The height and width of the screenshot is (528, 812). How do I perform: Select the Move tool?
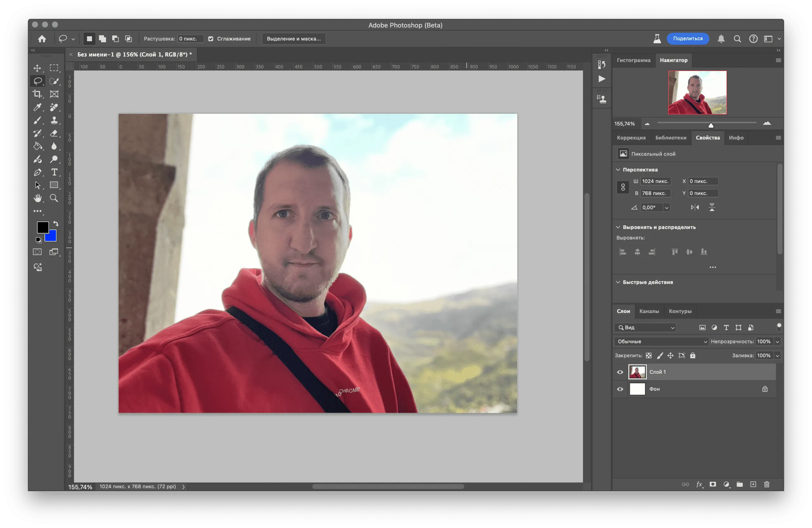click(x=37, y=68)
